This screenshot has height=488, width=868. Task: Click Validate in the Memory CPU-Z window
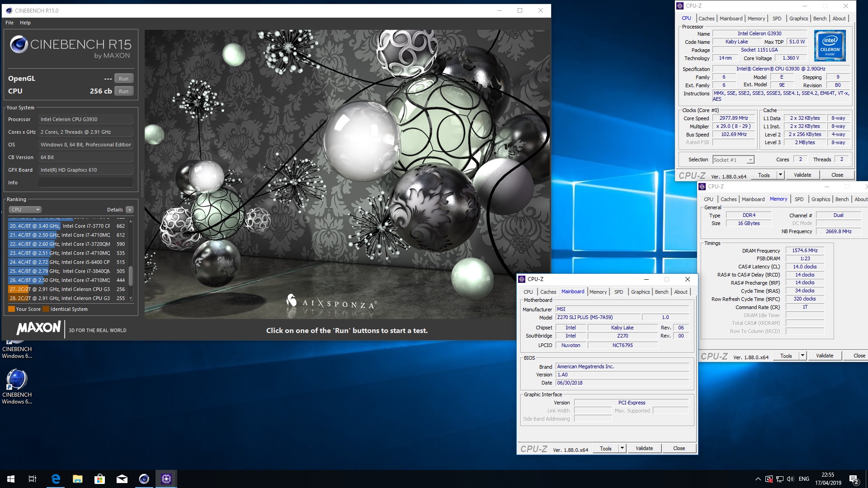pos(825,356)
